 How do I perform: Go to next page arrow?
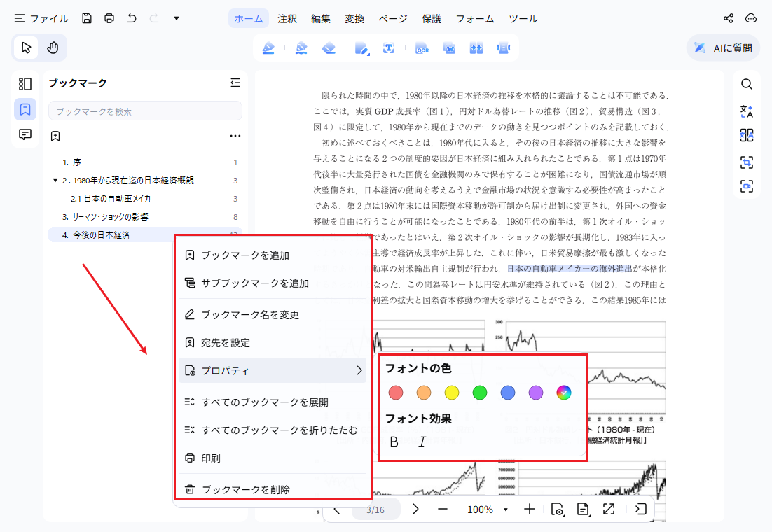pyautogui.click(x=415, y=509)
